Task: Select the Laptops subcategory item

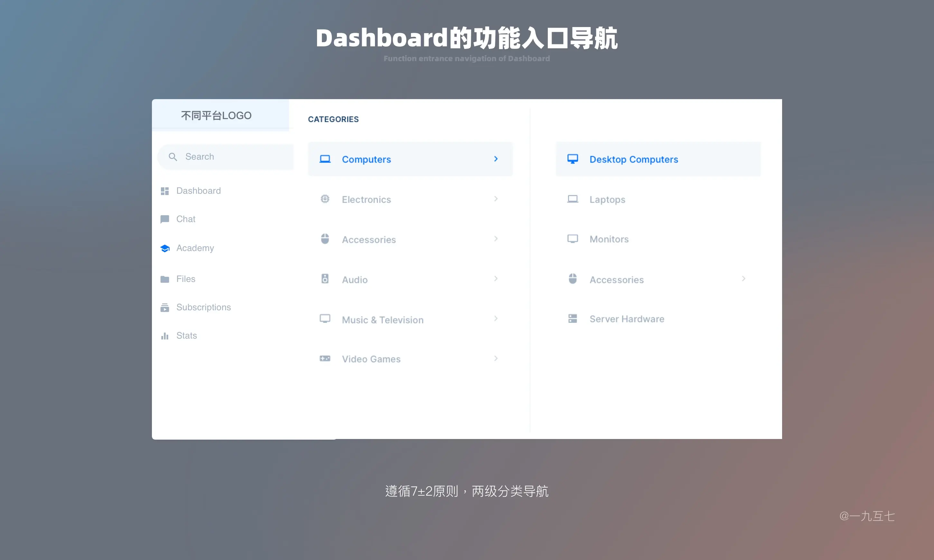Action: pyautogui.click(x=607, y=199)
